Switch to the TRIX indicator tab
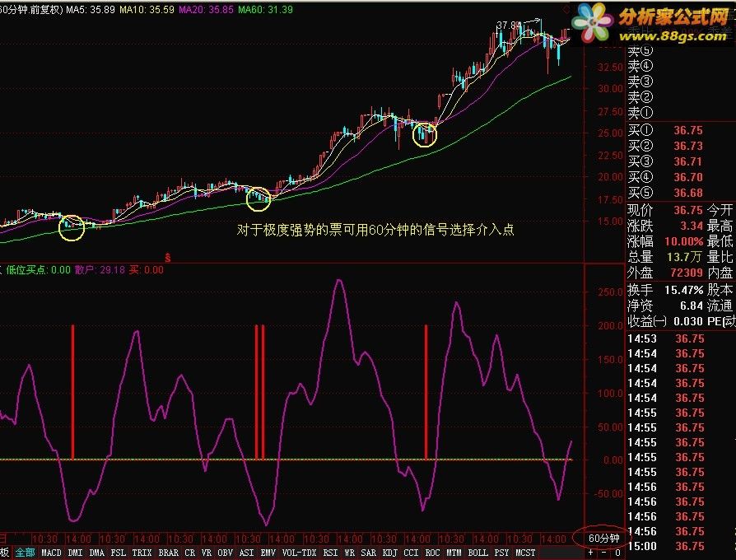Viewport: 736px width, 560px height. (x=142, y=553)
